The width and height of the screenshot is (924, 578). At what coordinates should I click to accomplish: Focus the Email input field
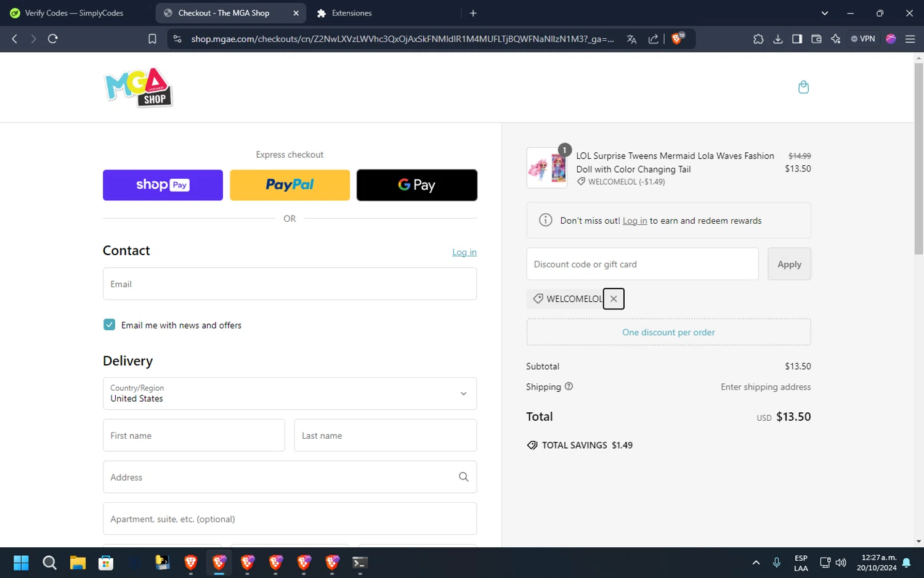(290, 284)
